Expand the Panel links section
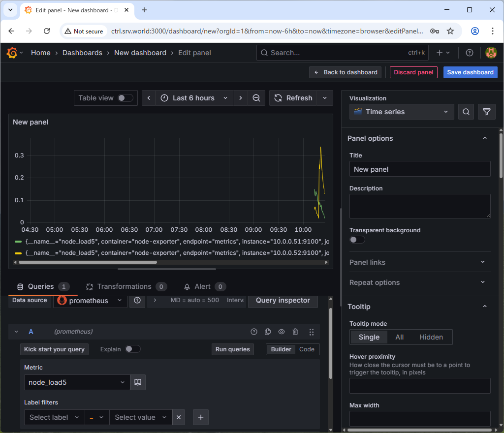The height and width of the screenshot is (433, 504). pyautogui.click(x=419, y=262)
